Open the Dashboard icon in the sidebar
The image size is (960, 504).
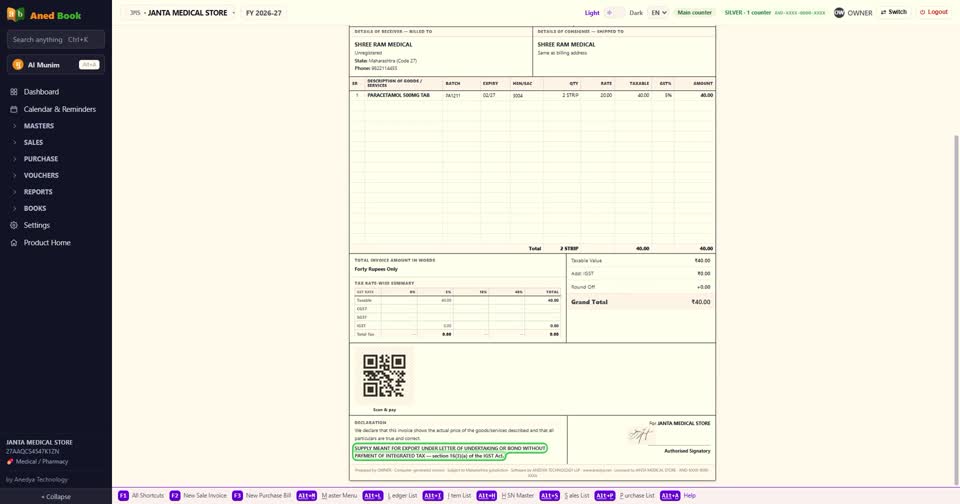tap(13, 92)
